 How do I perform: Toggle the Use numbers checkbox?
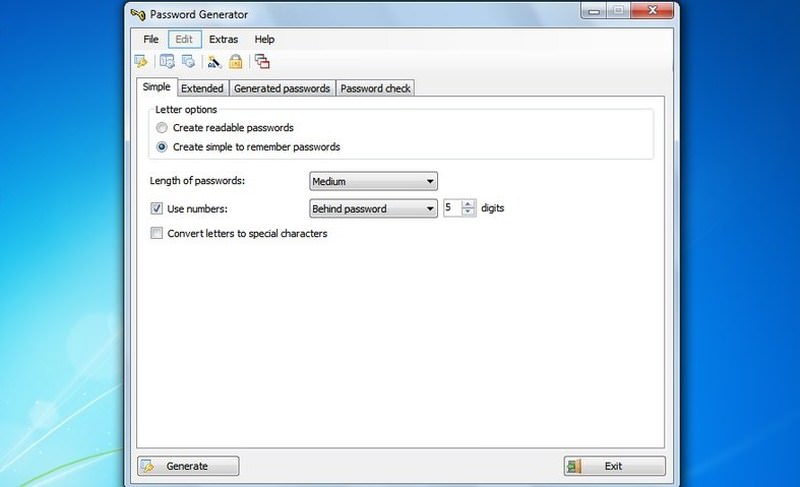coord(157,209)
